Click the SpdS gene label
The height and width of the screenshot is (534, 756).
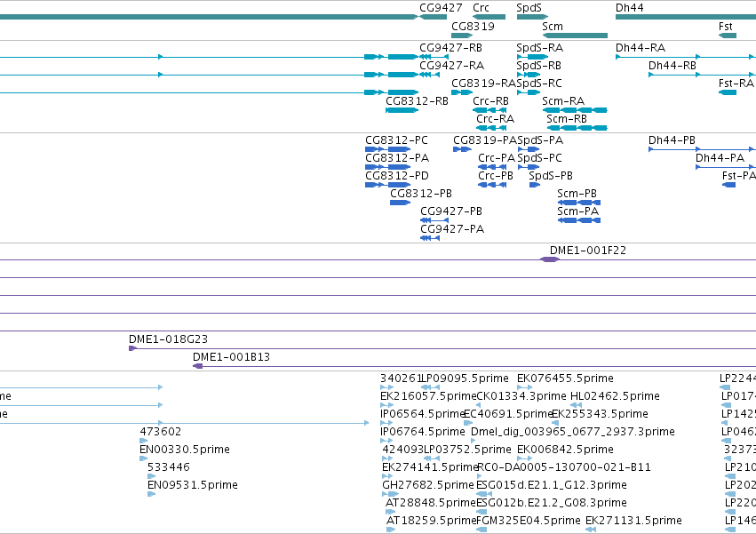pos(529,8)
